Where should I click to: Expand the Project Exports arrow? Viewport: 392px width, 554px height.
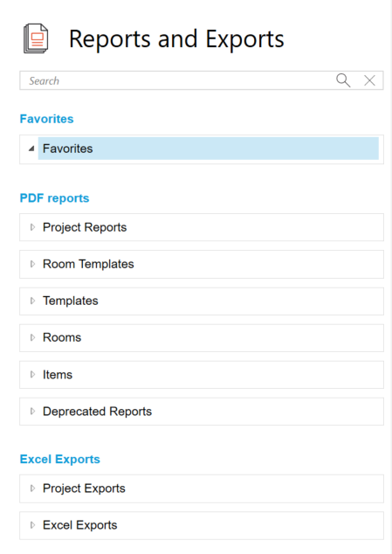(32, 488)
